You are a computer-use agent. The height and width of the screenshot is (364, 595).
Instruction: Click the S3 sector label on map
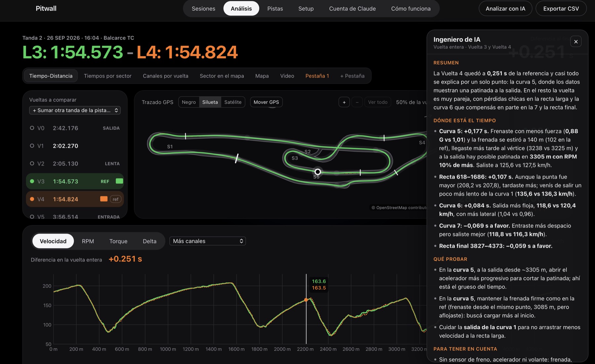(x=295, y=158)
